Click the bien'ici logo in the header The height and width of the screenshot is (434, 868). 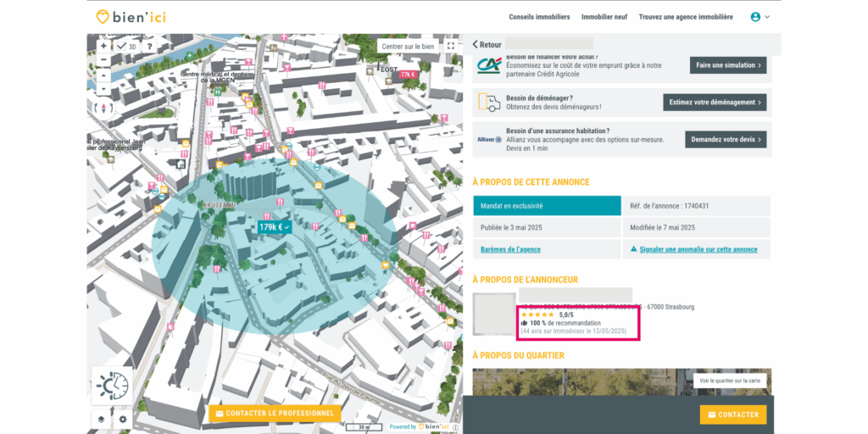pos(131,17)
